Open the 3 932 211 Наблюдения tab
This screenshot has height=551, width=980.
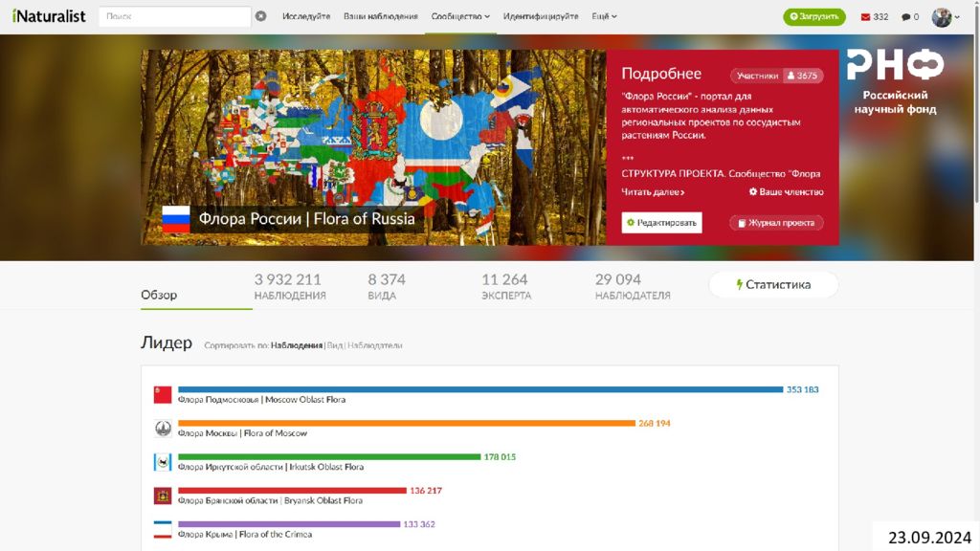290,287
